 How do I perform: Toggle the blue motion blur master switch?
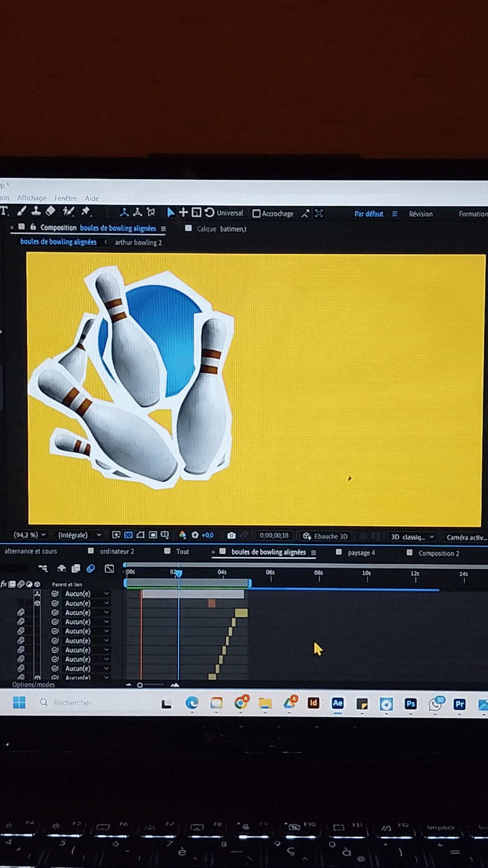click(x=91, y=568)
